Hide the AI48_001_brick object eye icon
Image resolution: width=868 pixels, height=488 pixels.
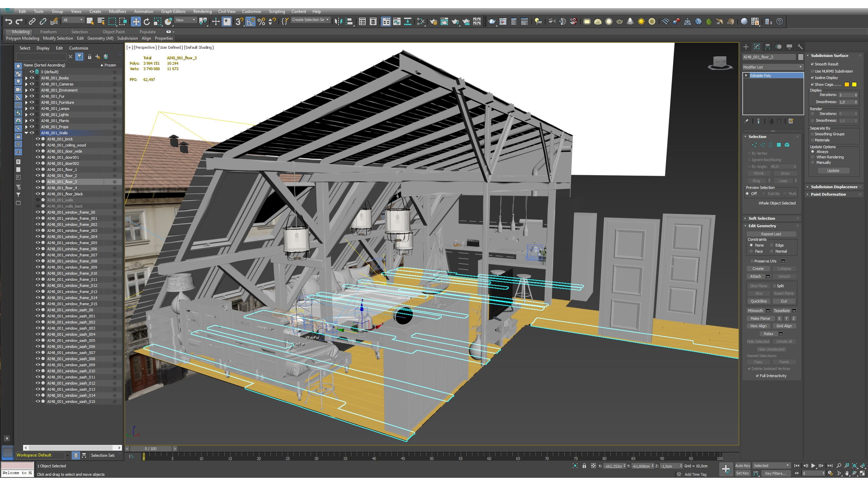(38, 139)
